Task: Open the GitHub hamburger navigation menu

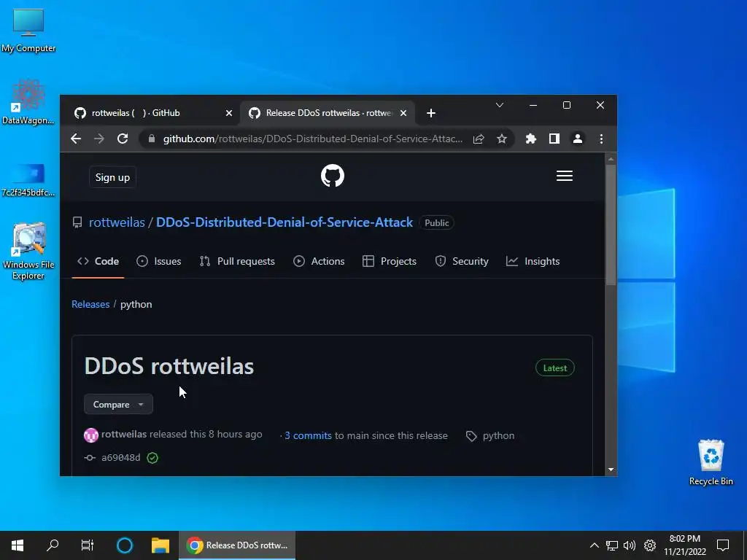Action: click(564, 176)
